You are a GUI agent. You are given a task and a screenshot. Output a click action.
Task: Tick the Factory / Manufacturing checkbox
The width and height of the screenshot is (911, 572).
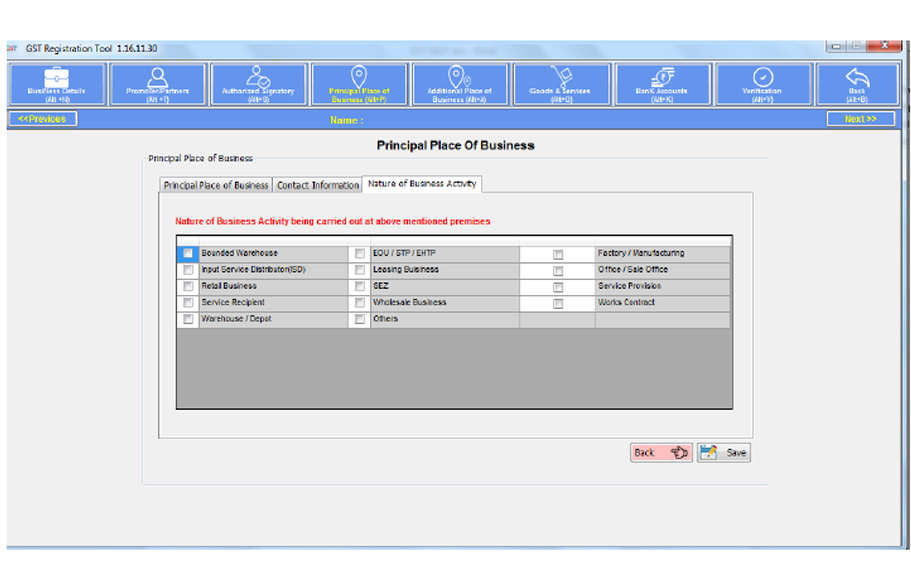click(558, 255)
